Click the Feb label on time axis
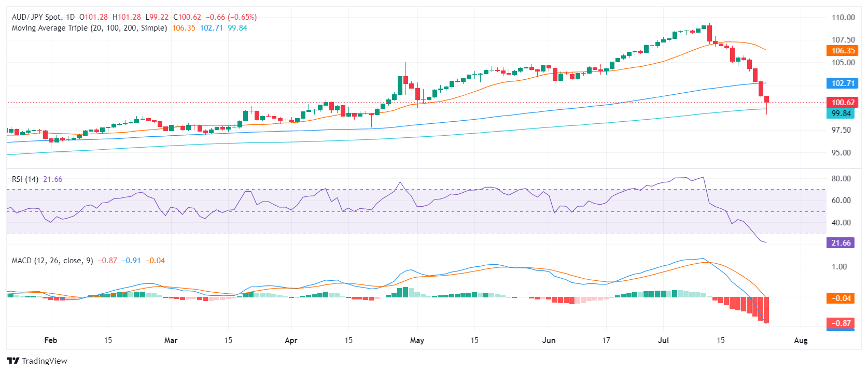 [x=51, y=340]
